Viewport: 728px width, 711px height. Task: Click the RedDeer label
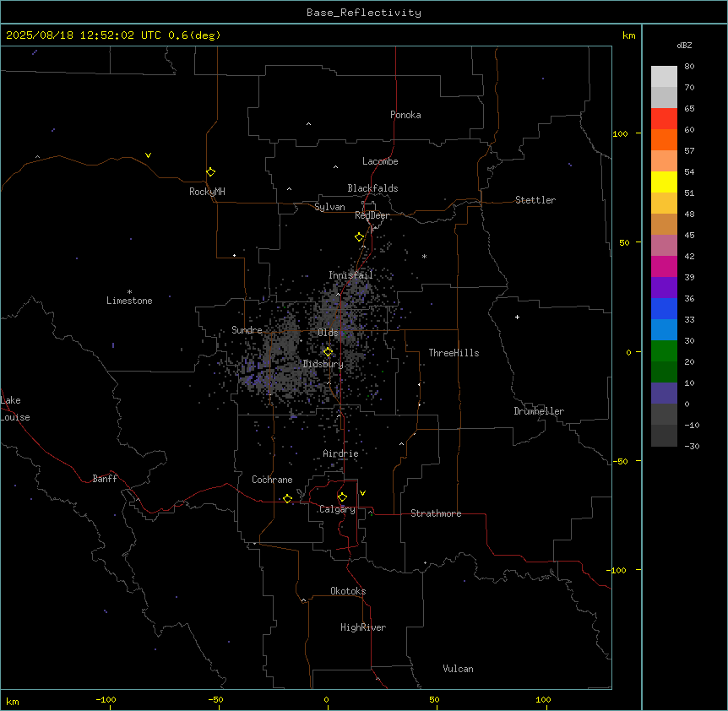point(372,215)
